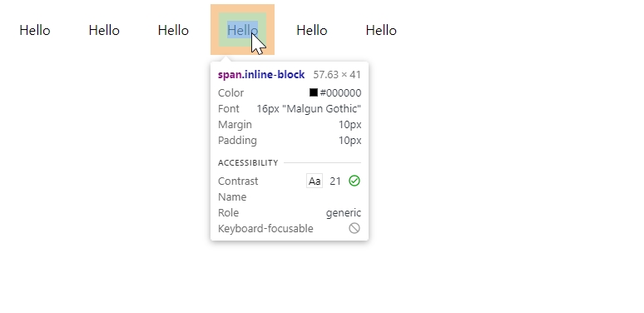
Task: Click the #000000 color hex value
Action: tap(340, 93)
